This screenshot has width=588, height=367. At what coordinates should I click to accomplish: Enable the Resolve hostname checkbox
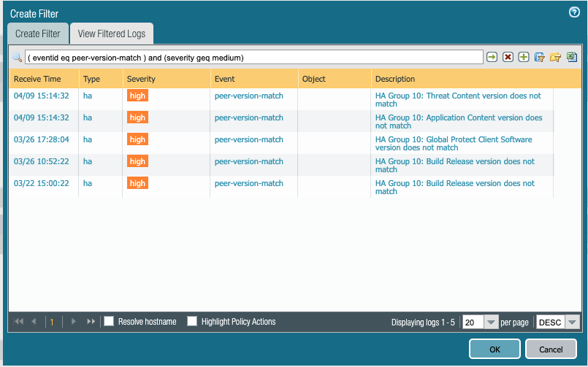110,322
